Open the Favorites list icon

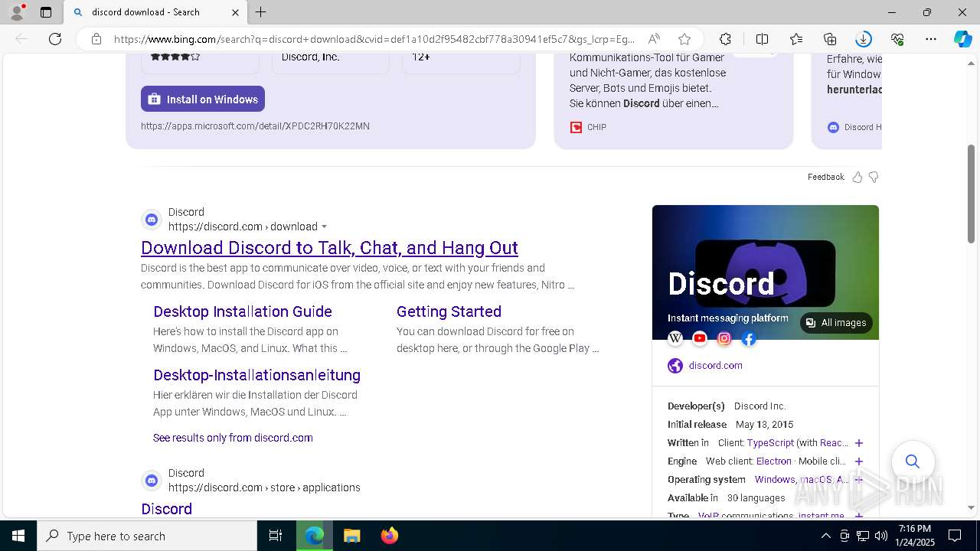(796, 39)
